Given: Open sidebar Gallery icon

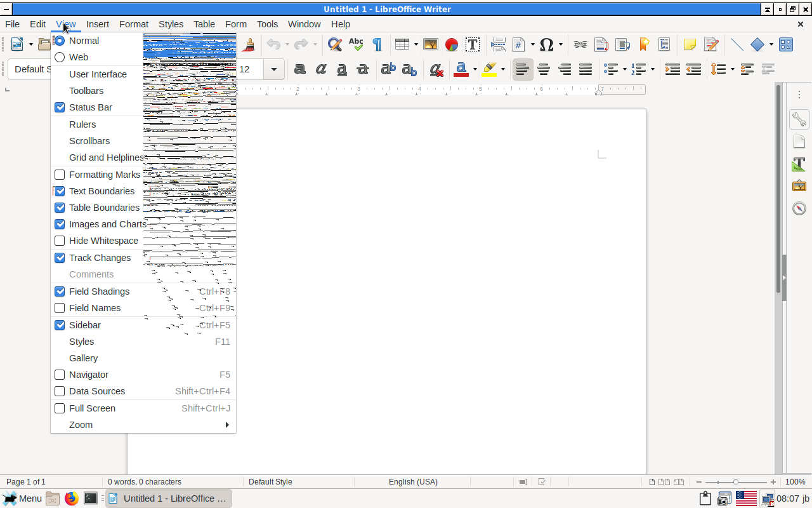Looking at the screenshot, I should [799, 186].
